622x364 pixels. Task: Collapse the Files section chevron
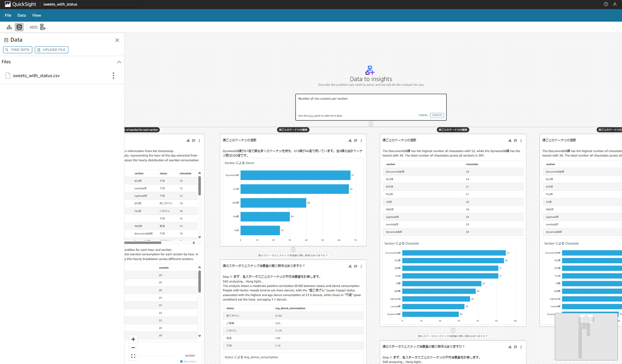[x=119, y=62]
